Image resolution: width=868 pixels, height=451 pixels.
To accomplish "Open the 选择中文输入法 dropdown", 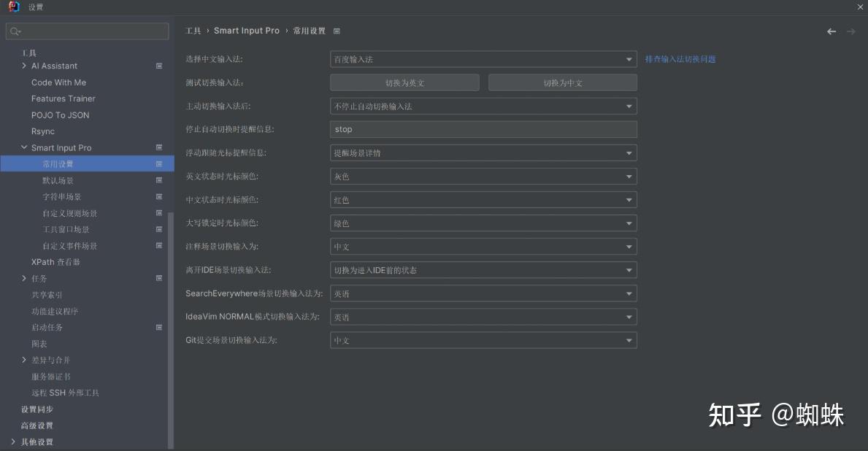I will point(483,59).
